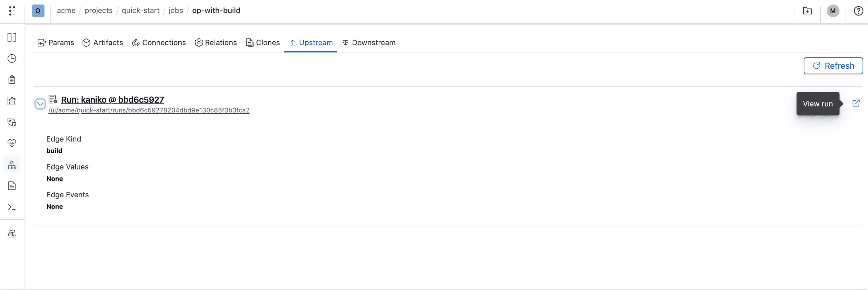Click the View run external link icon
Image resolution: width=868 pixels, height=290 pixels.
[856, 104]
